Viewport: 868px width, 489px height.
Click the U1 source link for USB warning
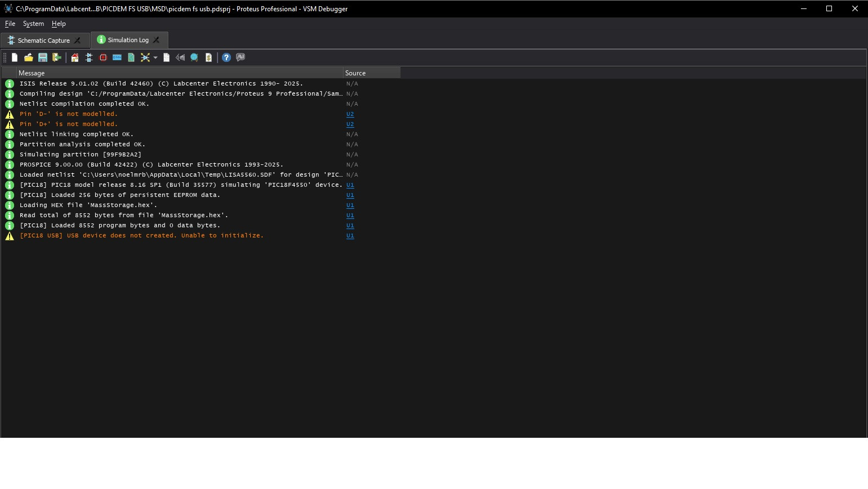[350, 236]
